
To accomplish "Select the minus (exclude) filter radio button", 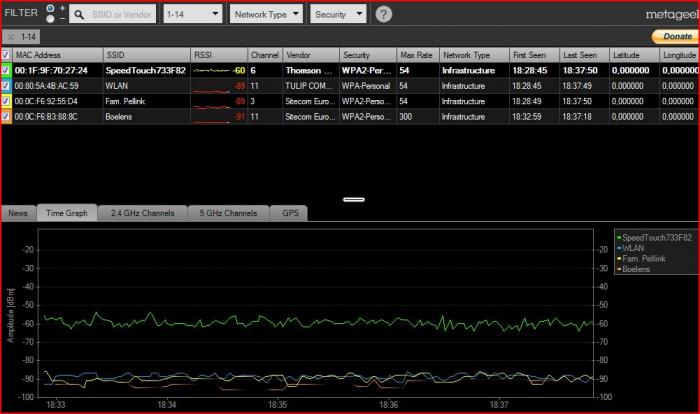I will (x=50, y=19).
